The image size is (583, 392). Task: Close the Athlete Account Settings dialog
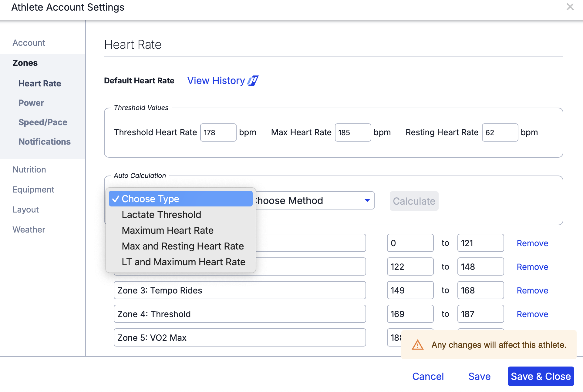(x=570, y=7)
